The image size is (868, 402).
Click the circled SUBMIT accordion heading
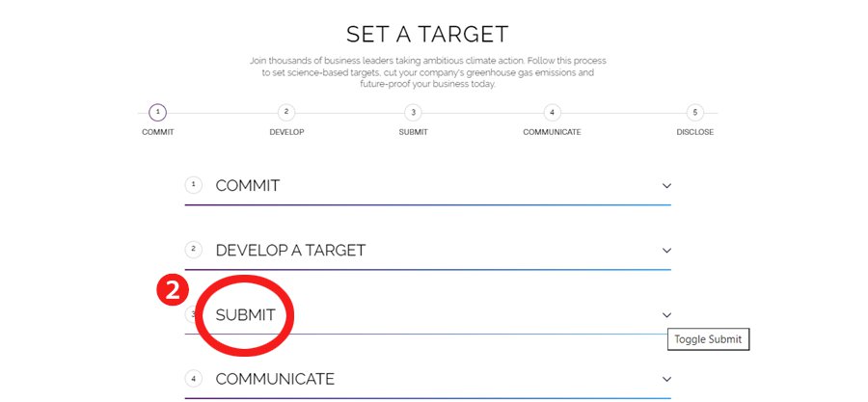point(245,315)
